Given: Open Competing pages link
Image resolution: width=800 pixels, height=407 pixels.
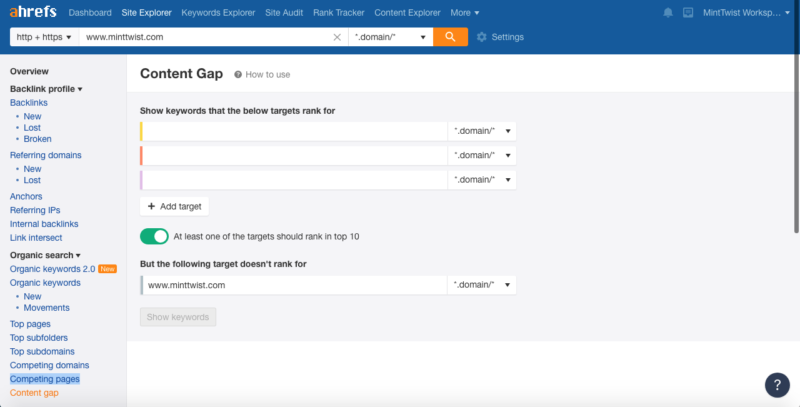Looking at the screenshot, I should [45, 379].
